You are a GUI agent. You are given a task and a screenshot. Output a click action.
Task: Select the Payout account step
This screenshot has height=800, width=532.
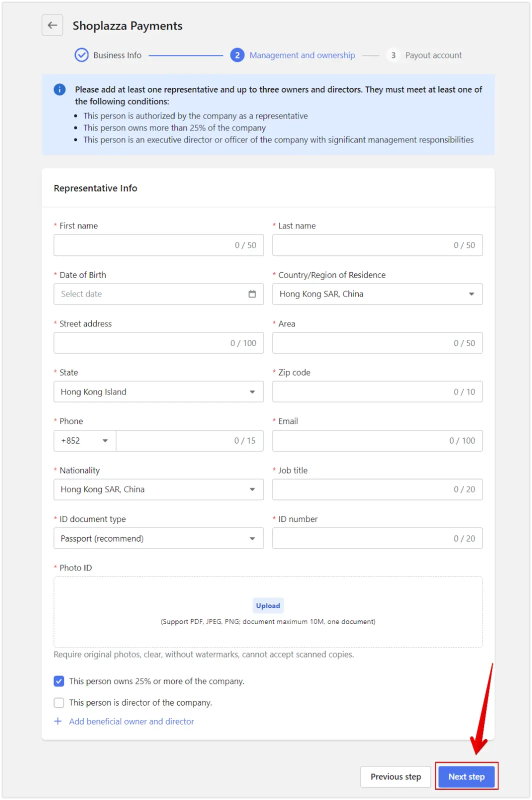pyautogui.click(x=433, y=55)
